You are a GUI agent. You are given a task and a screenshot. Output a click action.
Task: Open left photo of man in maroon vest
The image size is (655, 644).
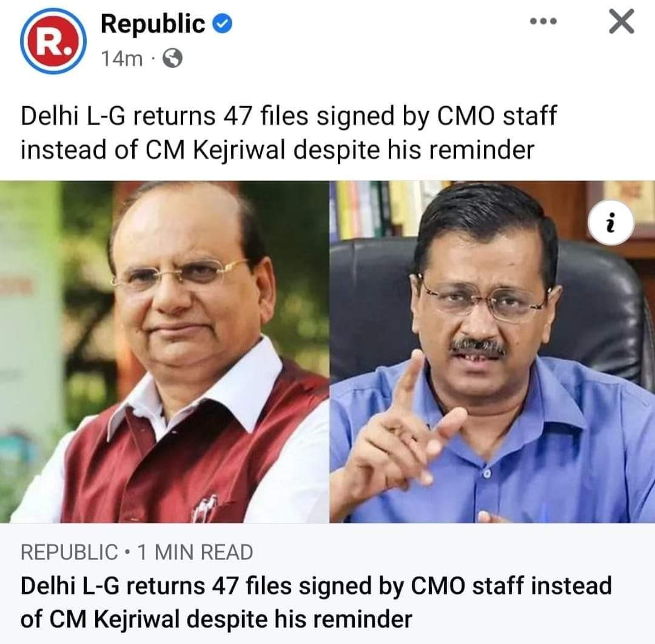tap(164, 352)
